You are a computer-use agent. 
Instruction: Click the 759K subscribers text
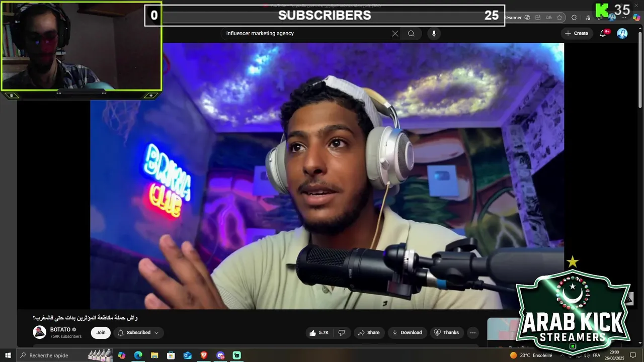tap(66, 336)
